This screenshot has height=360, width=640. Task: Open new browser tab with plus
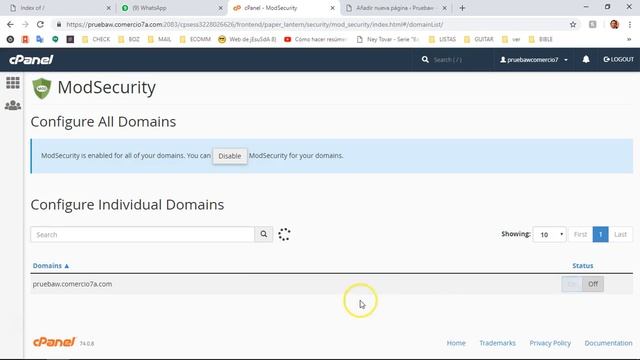(462, 8)
